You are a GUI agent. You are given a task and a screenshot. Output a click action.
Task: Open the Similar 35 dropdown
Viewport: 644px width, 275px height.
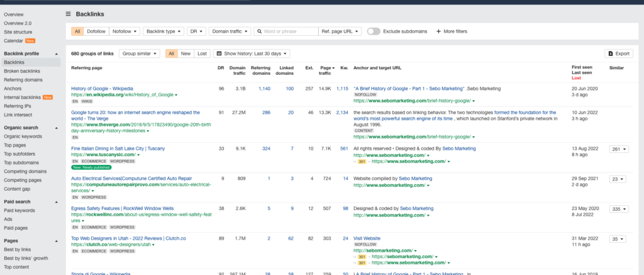[618, 239]
